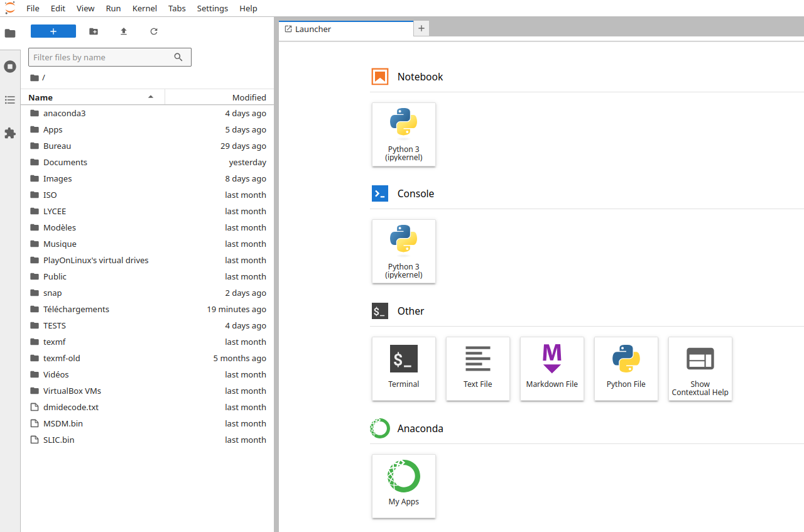Open Anaconda My Apps card
The width and height of the screenshot is (804, 532).
404,486
